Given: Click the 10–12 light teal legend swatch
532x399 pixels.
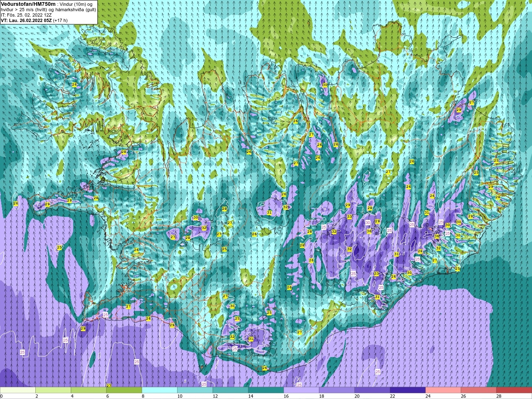Looking at the screenshot, I should point(195,390).
